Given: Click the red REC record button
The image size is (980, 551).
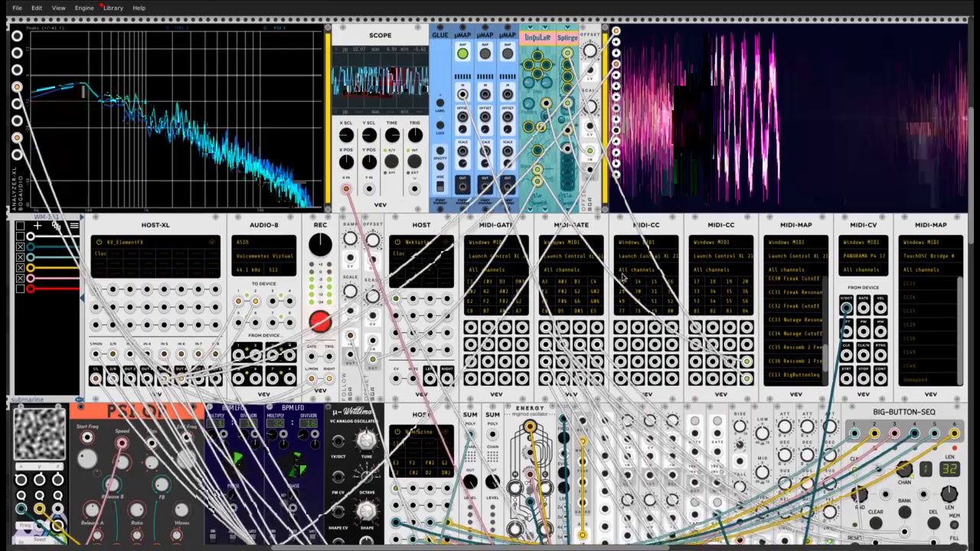Looking at the screenshot, I should click(x=320, y=321).
